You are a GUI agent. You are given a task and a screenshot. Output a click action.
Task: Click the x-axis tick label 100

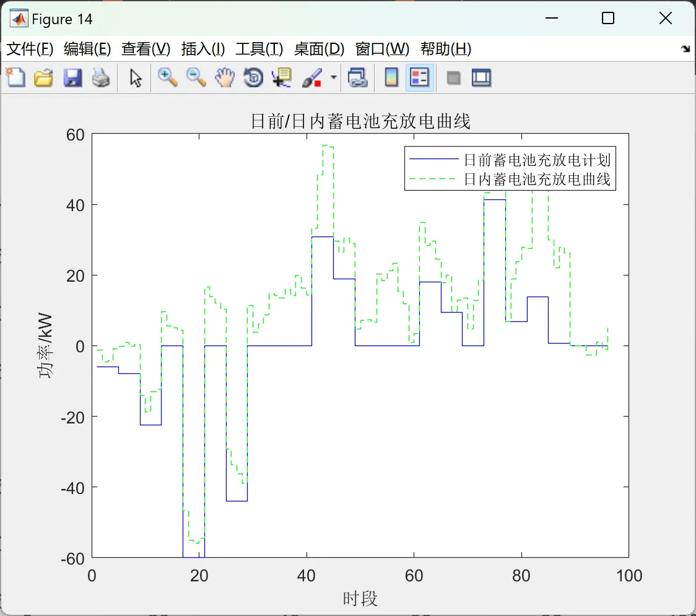pyautogui.click(x=629, y=576)
